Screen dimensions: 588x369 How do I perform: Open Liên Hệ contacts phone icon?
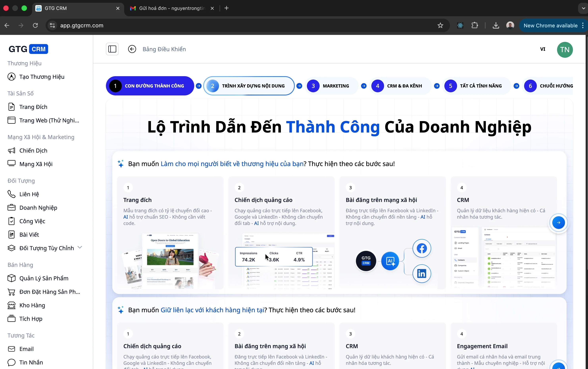pos(12,194)
